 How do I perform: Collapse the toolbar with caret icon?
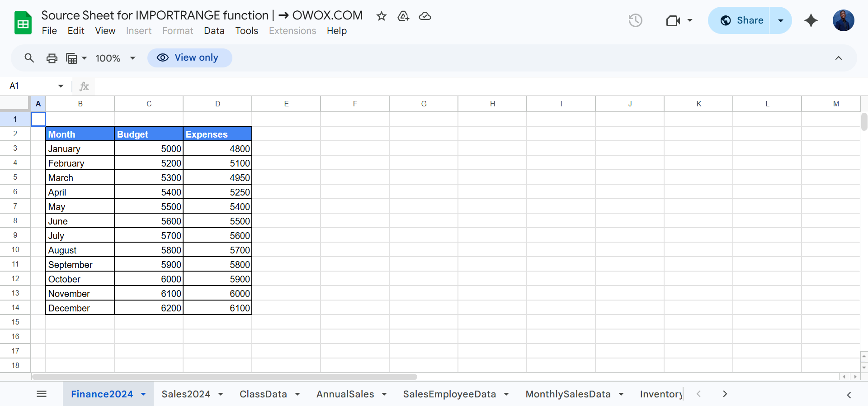839,58
